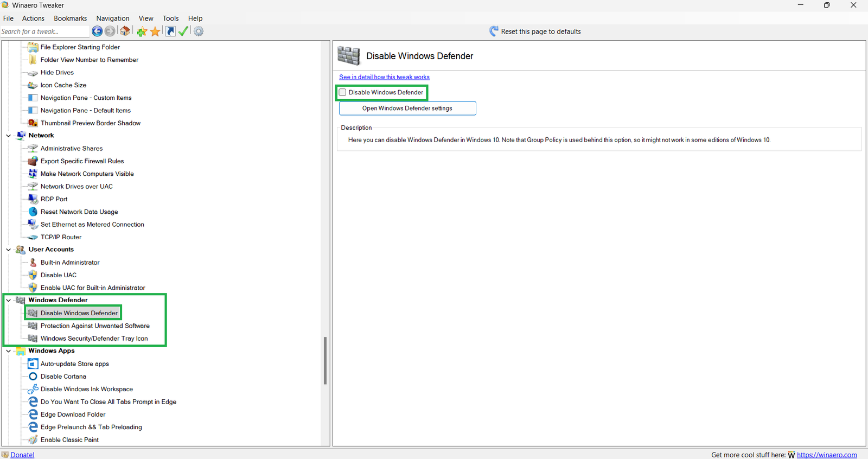The height and width of the screenshot is (459, 868).
Task: Select Windows Security/Defender Tray Icon item
Action: 94,339
